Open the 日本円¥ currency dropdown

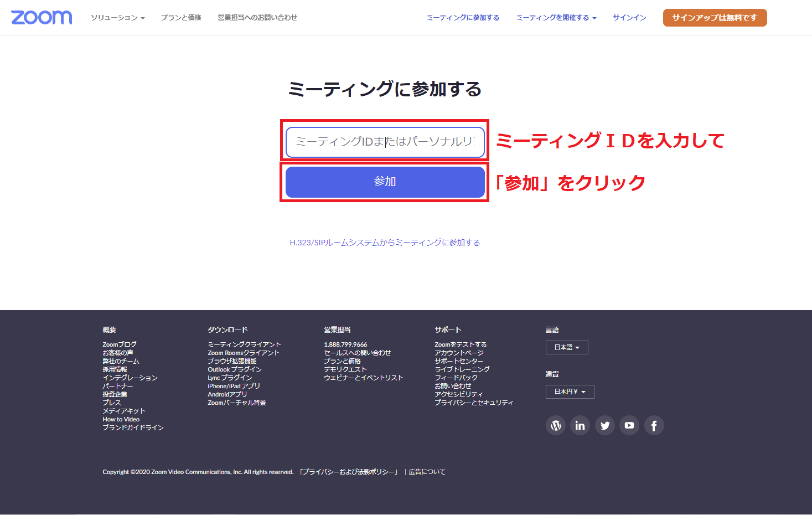[570, 392]
